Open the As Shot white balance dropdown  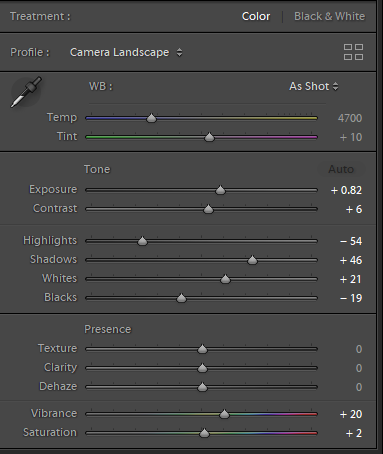click(x=314, y=86)
